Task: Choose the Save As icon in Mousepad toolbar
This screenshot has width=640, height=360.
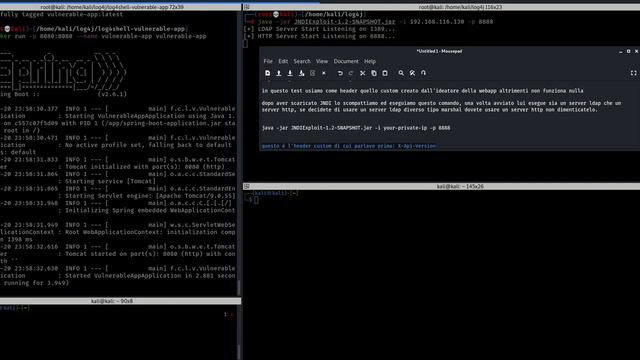Action: point(301,73)
